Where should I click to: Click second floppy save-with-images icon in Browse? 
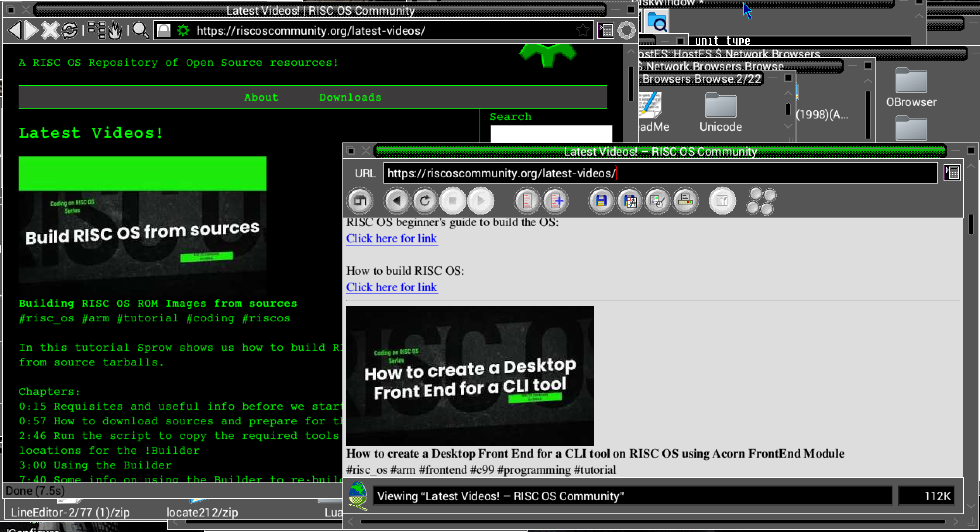pos(630,201)
